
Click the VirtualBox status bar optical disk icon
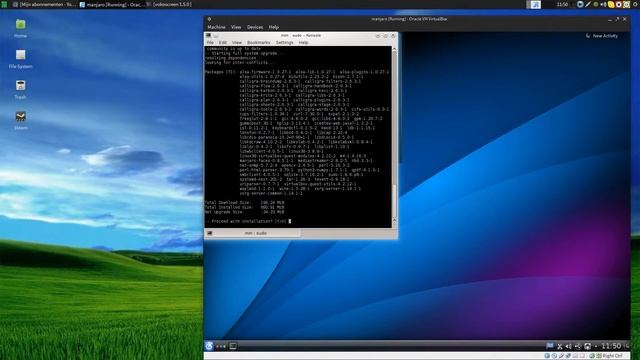pyautogui.click(x=554, y=356)
